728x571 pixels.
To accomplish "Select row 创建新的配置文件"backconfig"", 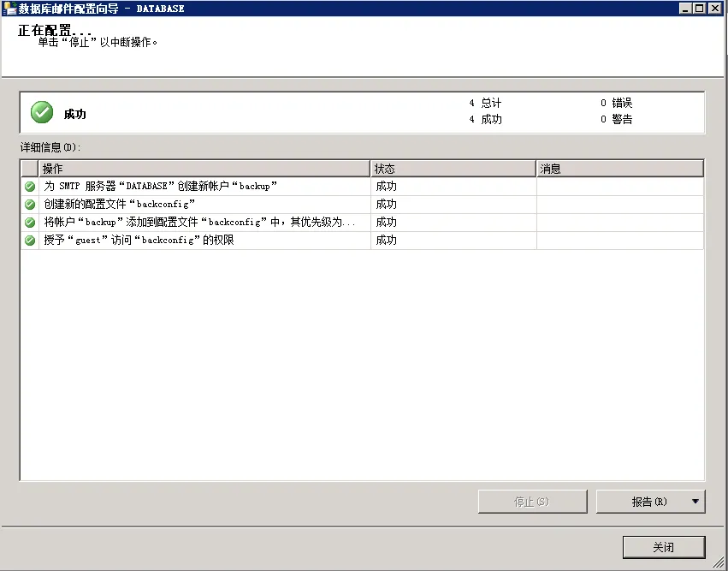I will click(362, 205).
